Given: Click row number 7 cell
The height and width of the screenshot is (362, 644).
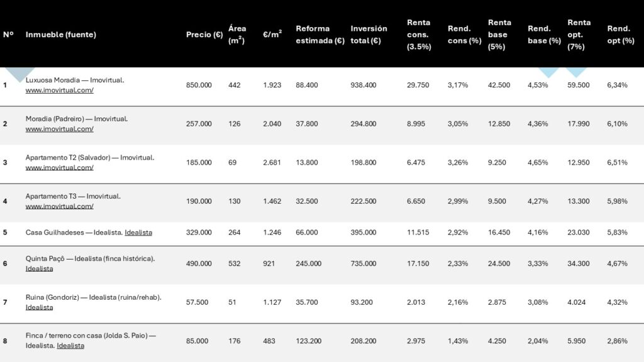Looking at the screenshot, I should pos(5,302).
